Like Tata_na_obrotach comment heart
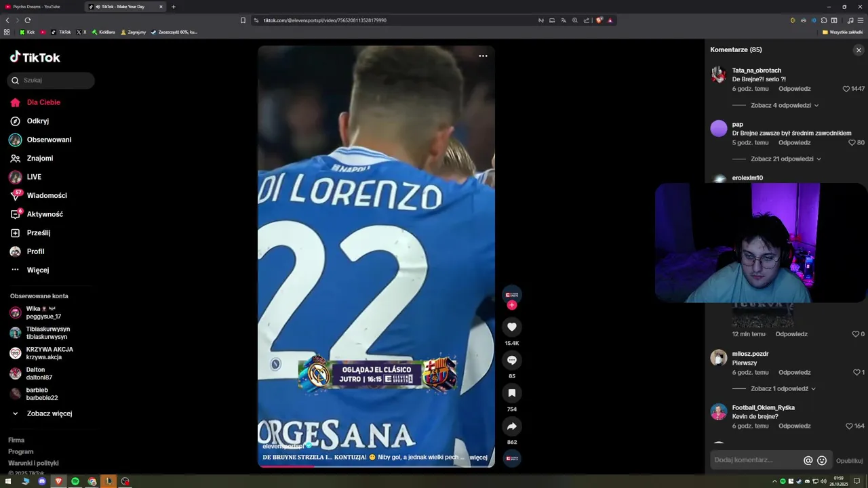The image size is (868, 488). coord(846,89)
